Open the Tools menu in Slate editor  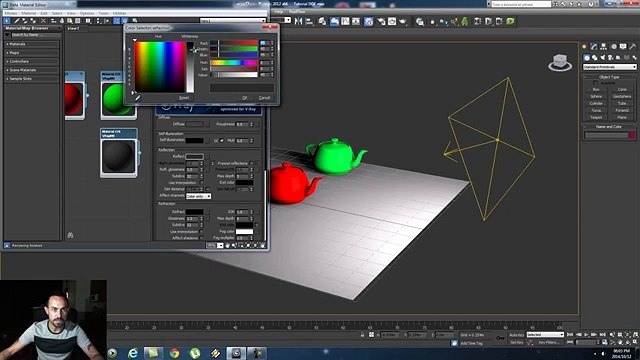(104, 13)
